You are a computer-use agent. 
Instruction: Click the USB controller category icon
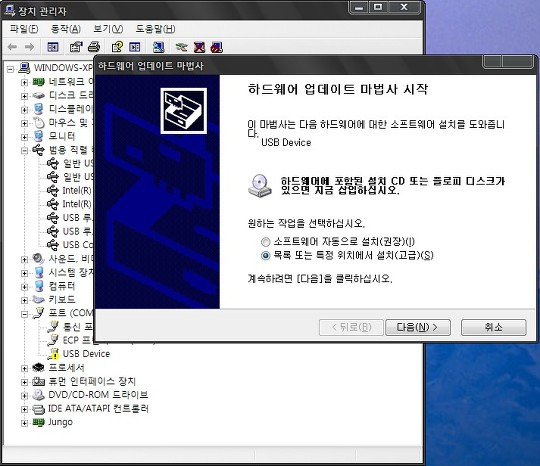pyautogui.click(x=39, y=150)
